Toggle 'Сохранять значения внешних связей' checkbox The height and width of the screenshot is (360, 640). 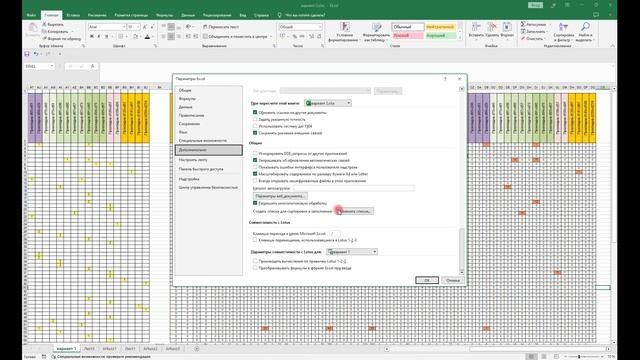[255, 133]
